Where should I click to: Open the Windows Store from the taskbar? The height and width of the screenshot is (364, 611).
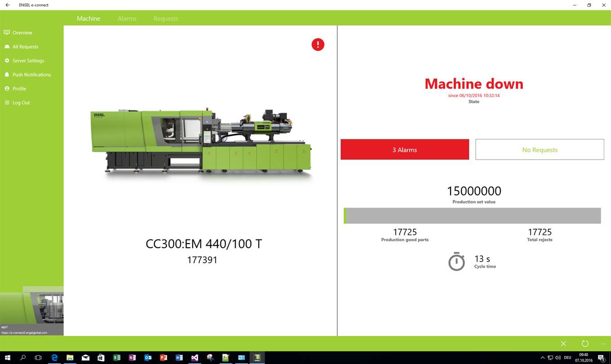[x=101, y=358]
